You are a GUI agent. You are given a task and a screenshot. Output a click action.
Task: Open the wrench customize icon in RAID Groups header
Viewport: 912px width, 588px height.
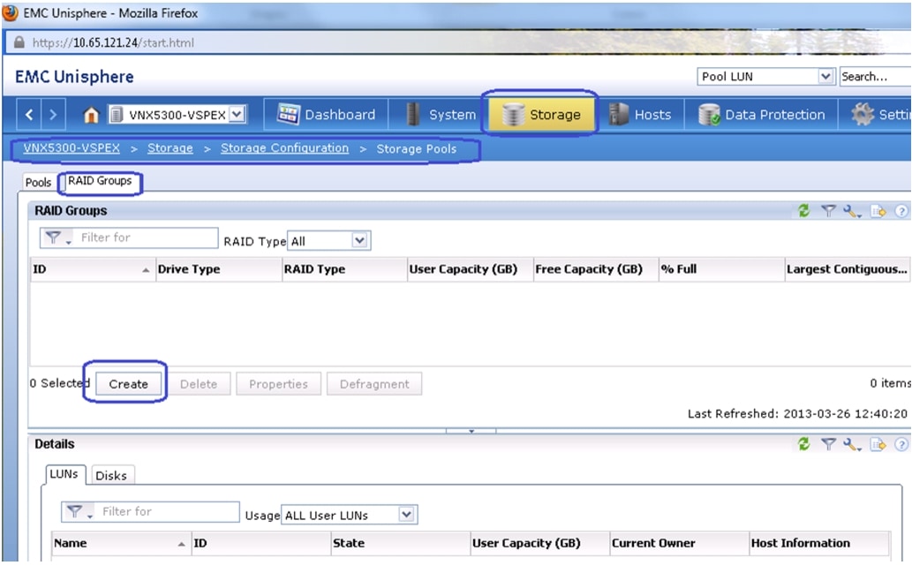coord(851,211)
